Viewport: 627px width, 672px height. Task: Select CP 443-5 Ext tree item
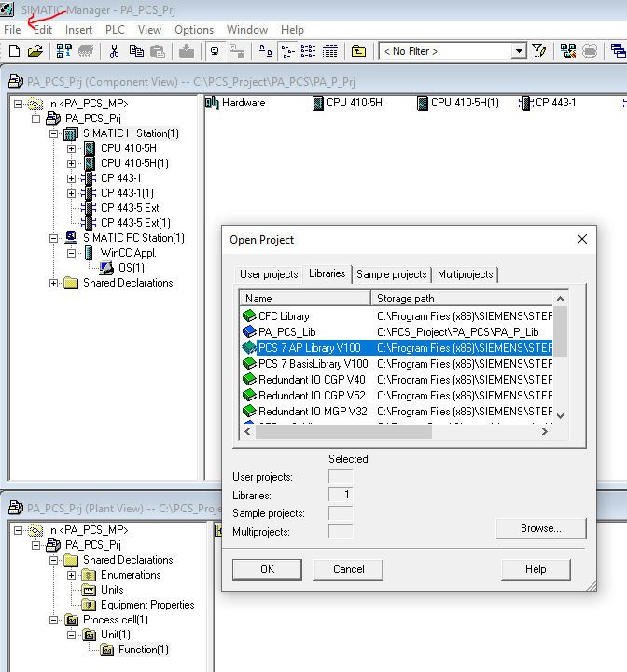point(130,208)
